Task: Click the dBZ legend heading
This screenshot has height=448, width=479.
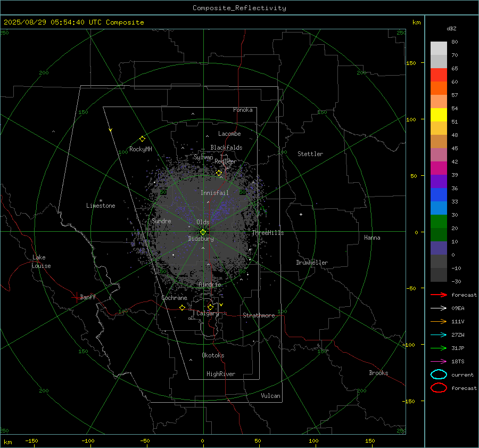Action: pos(451,29)
